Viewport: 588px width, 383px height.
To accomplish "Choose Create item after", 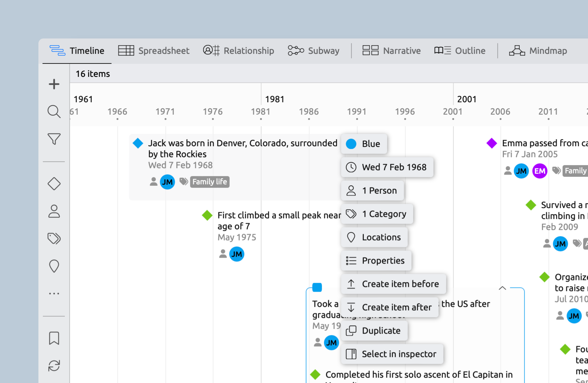I will 390,307.
